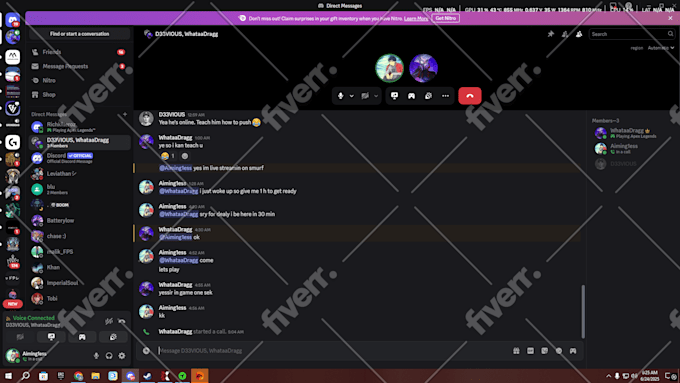The height and width of the screenshot is (383, 680).
Task: Open GIF picker in message box
Action: 530,350
